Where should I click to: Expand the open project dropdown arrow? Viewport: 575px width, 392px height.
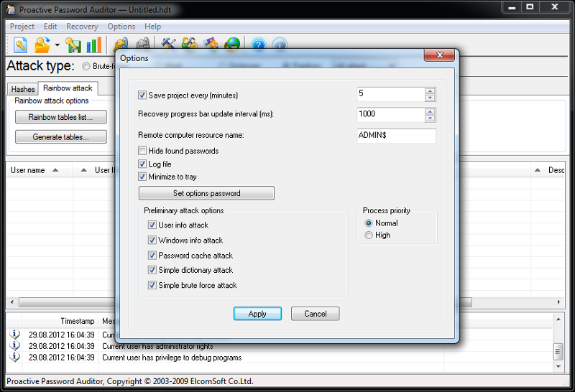pyautogui.click(x=57, y=46)
